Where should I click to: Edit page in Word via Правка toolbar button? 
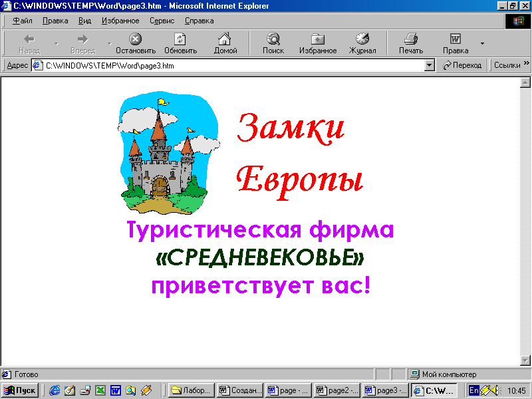(456, 43)
